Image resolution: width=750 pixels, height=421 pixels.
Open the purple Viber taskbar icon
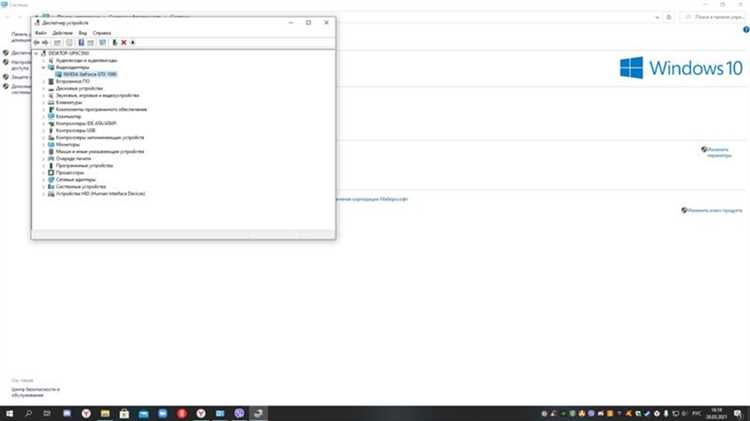(239, 413)
